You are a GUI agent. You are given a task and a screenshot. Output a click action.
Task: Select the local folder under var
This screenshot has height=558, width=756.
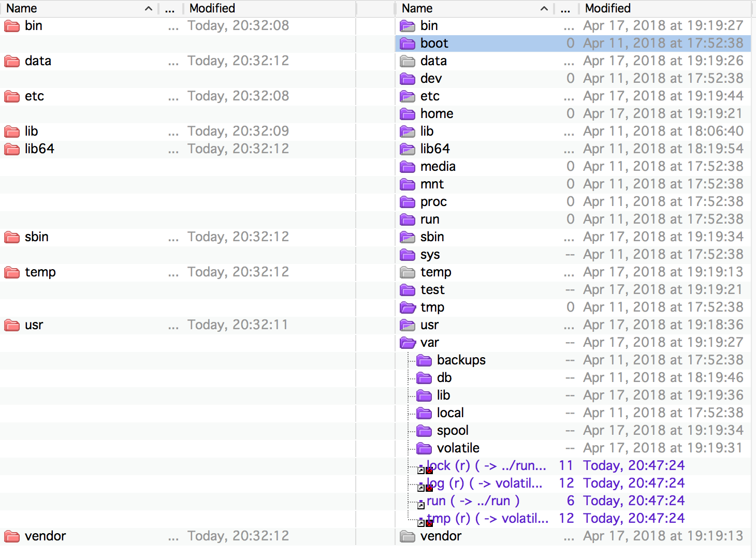(x=450, y=413)
